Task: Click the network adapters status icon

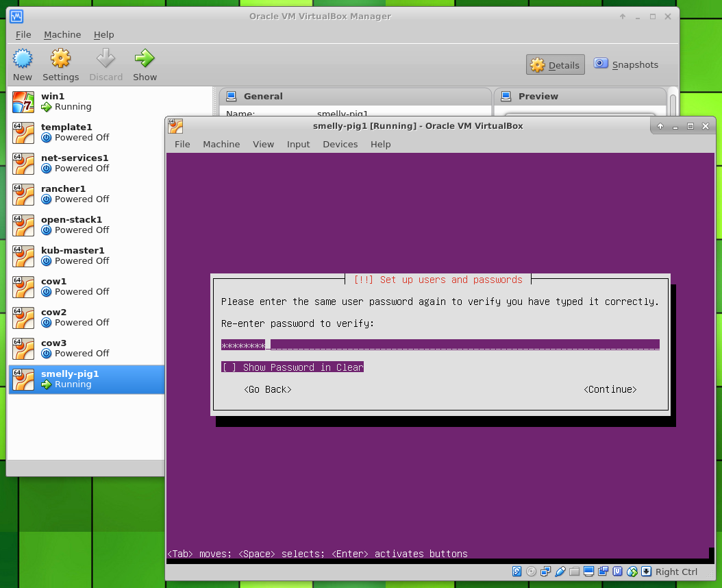Action: [x=546, y=572]
